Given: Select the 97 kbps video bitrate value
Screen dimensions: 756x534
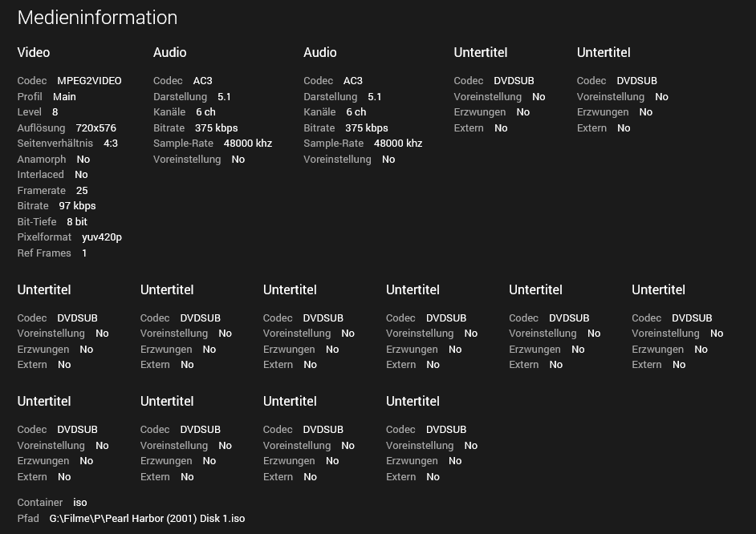Looking at the screenshot, I should pyautogui.click(x=77, y=206).
